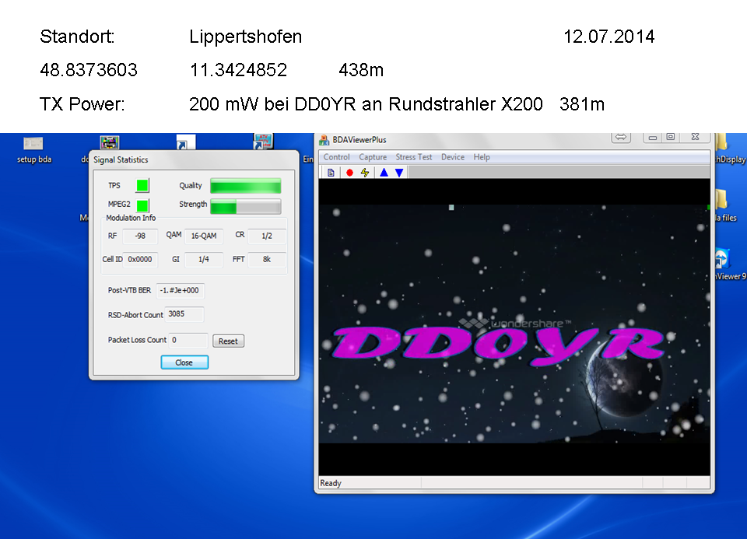Image resolution: width=747 pixels, height=560 pixels.
Task: Click the yellow lightning bolt icon
Action: tap(365, 173)
